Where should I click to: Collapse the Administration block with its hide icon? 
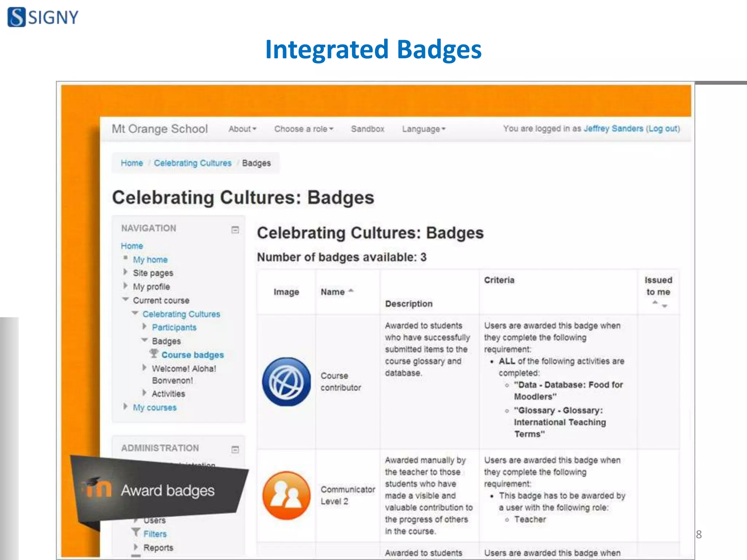pos(235,450)
